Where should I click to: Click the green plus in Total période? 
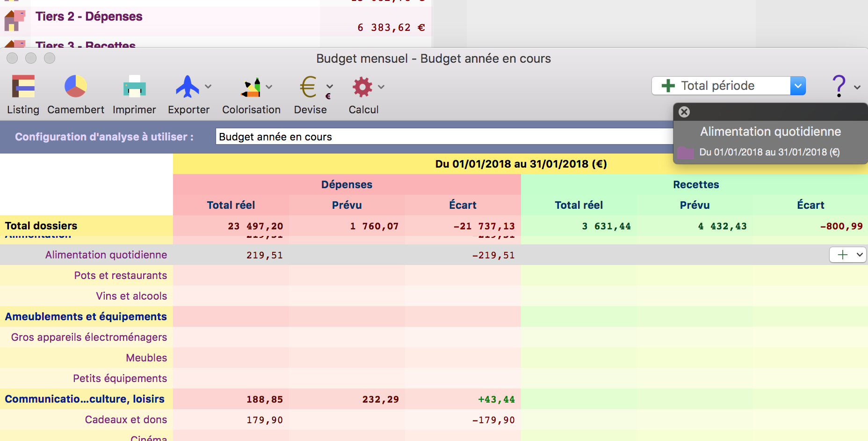pyautogui.click(x=668, y=86)
